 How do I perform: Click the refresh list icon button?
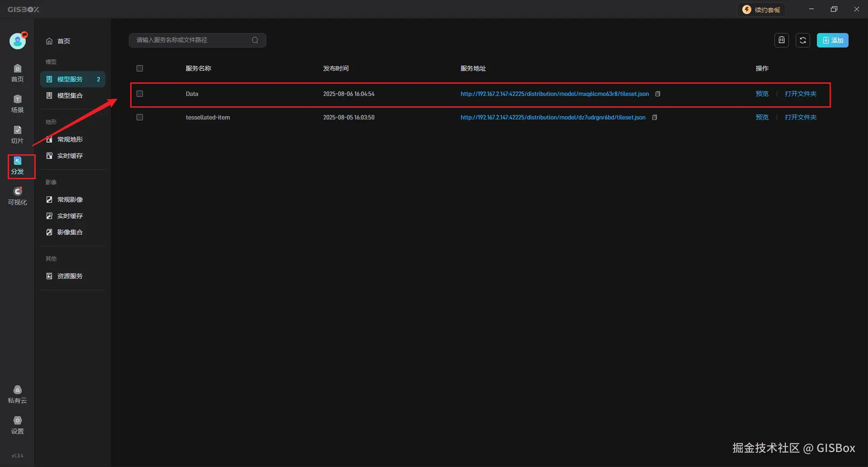coord(803,40)
